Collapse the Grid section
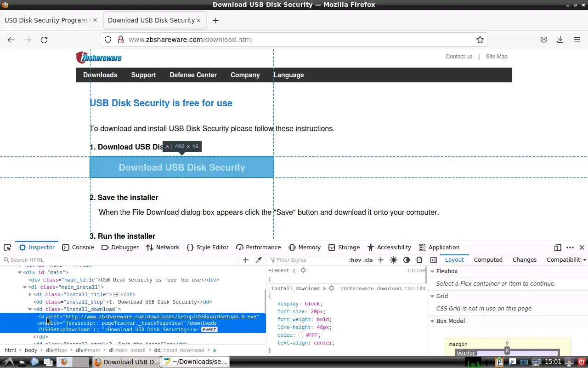This screenshot has width=588, height=368. click(x=433, y=296)
